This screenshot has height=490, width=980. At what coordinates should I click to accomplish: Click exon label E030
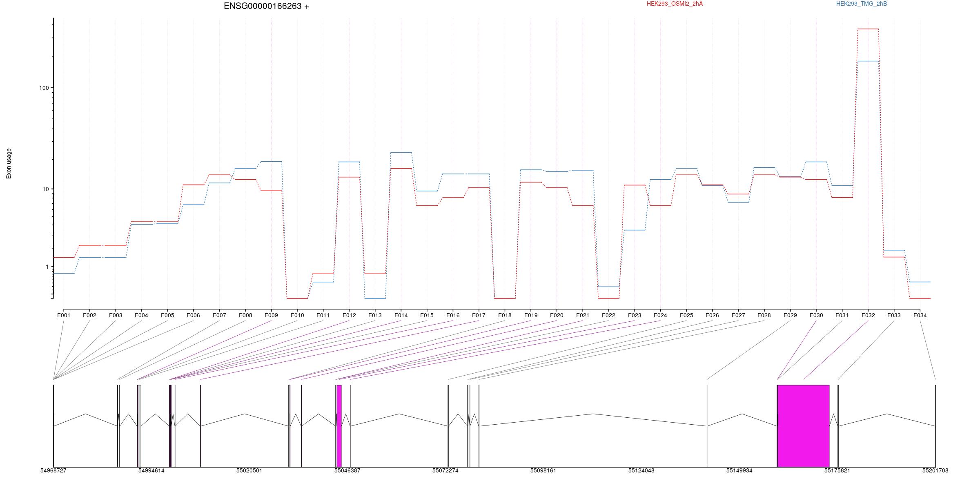coord(816,315)
